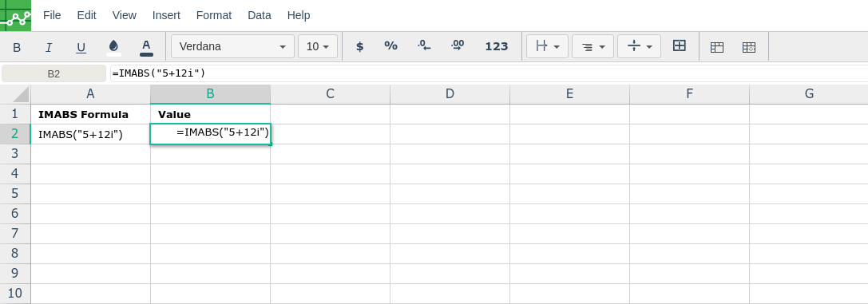Toggle underline text formatting
Image resolution: width=868 pixels, height=304 pixels.
(81, 47)
